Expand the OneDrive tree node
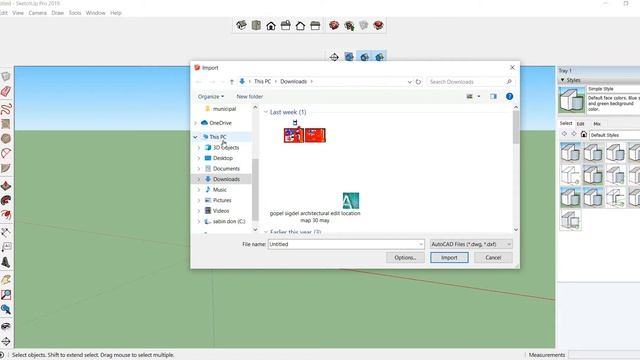Viewport: 640px width, 360px height. [196, 123]
